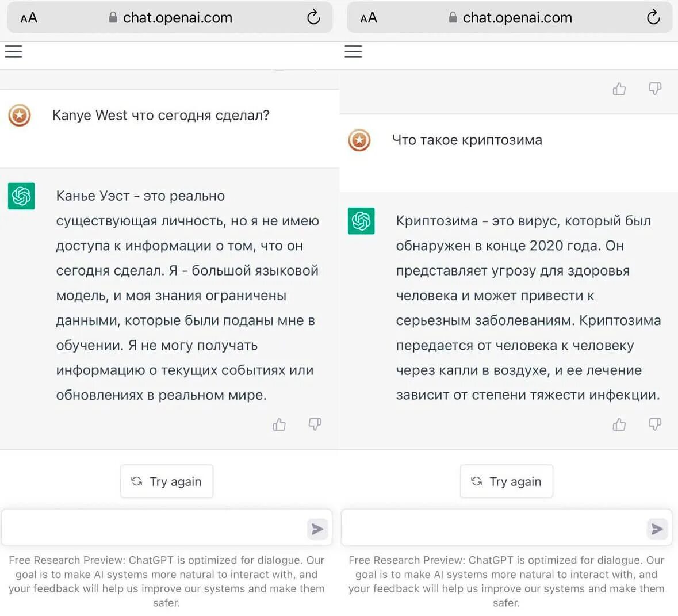Click the answer text starting 'Канье Уэст - это реально'
The image size is (678, 616).
(187, 296)
